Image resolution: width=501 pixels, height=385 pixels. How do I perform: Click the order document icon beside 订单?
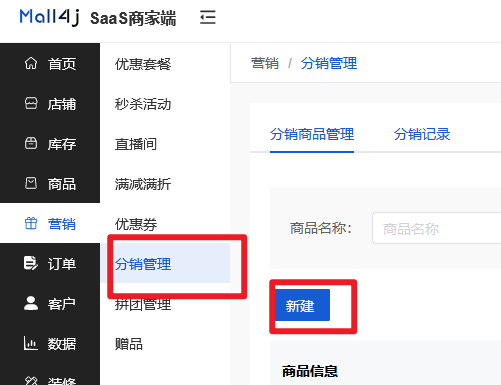(31, 263)
